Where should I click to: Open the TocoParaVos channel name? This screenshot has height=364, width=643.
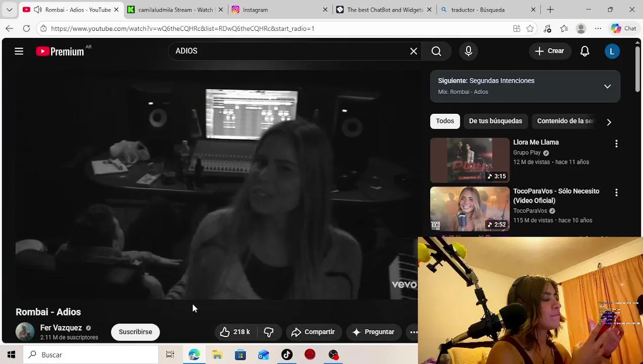tap(530, 211)
